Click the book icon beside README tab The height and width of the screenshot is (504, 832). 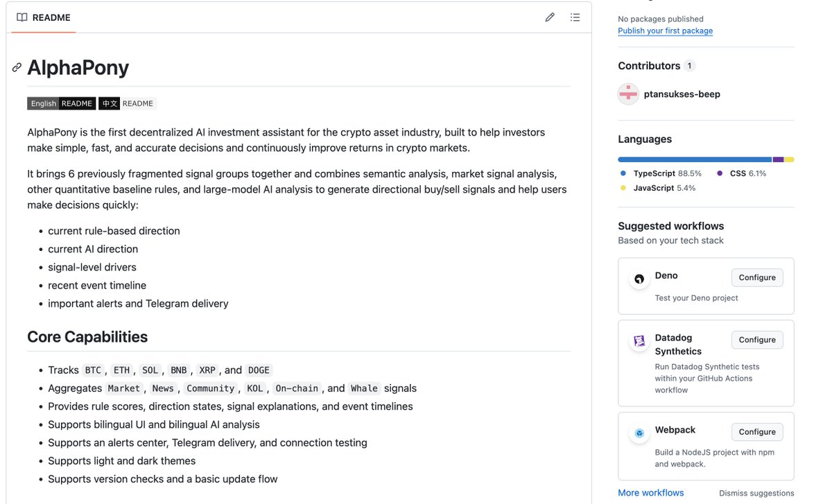coord(22,17)
